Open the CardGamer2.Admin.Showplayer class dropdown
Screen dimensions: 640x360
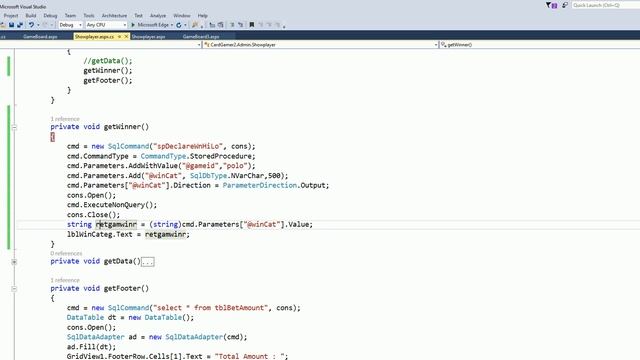click(x=320, y=44)
